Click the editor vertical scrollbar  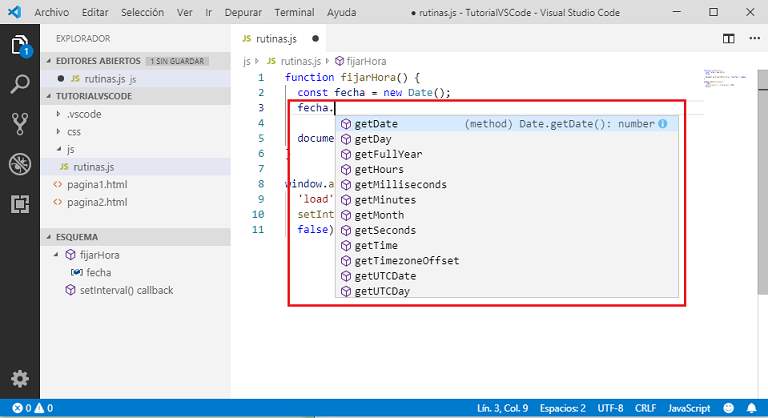(x=763, y=181)
